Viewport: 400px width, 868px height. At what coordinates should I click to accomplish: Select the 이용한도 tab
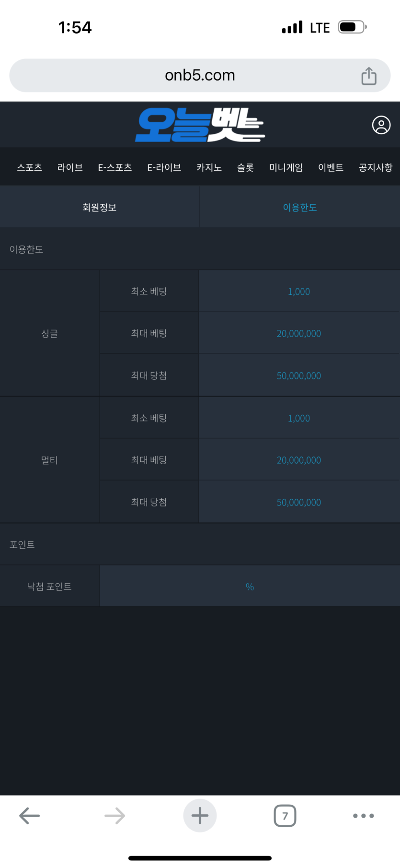click(300, 207)
